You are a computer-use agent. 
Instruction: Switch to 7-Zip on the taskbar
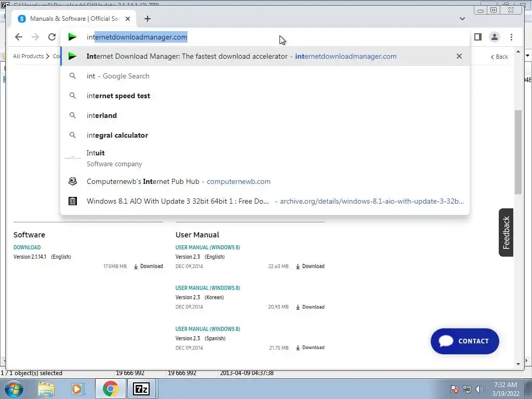coord(141,389)
